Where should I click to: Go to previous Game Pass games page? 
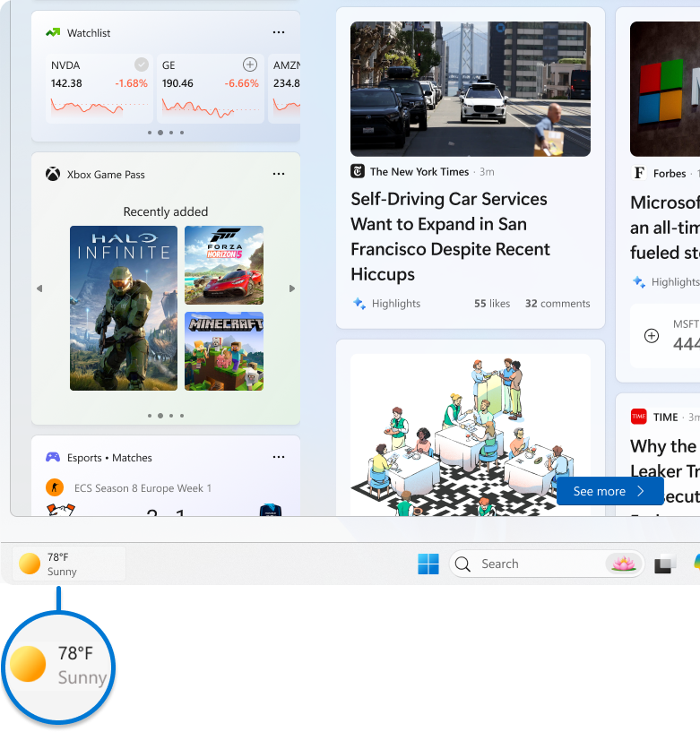[x=39, y=288]
